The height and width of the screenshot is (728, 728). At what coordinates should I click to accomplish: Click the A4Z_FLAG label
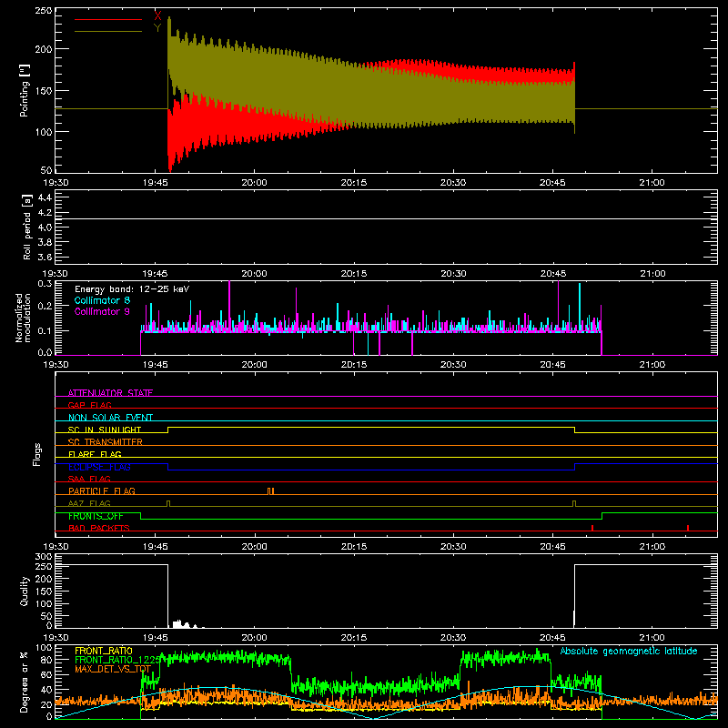(89, 503)
